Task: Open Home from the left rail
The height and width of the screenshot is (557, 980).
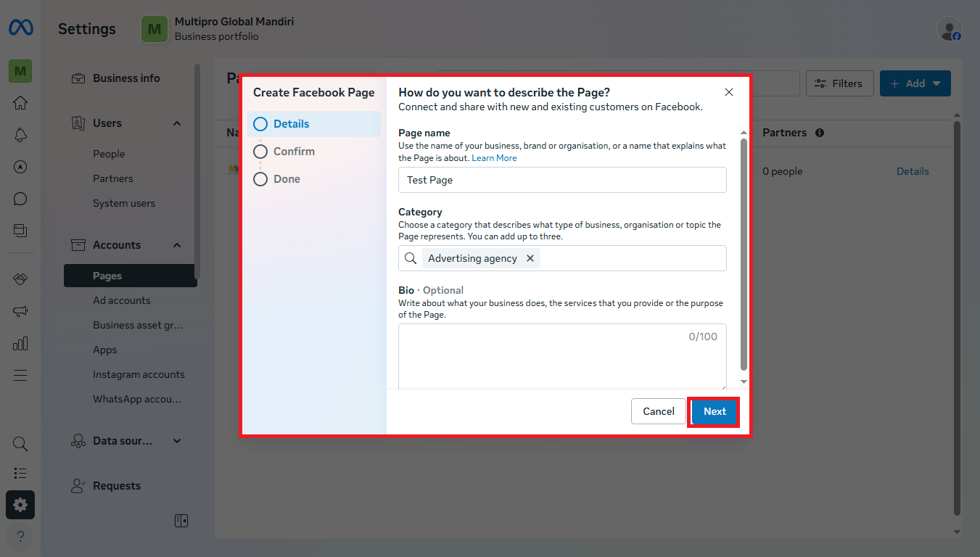Action: pos(20,102)
